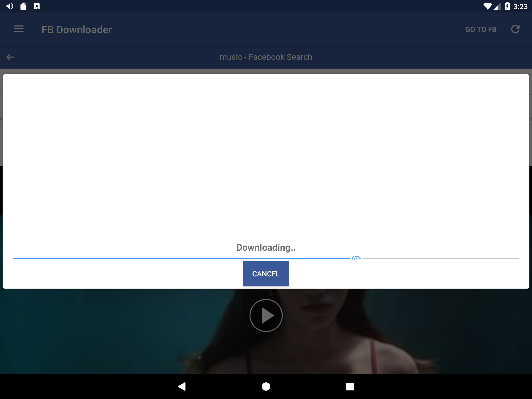
Task: Tap the battery charging icon
Action: 507,6
